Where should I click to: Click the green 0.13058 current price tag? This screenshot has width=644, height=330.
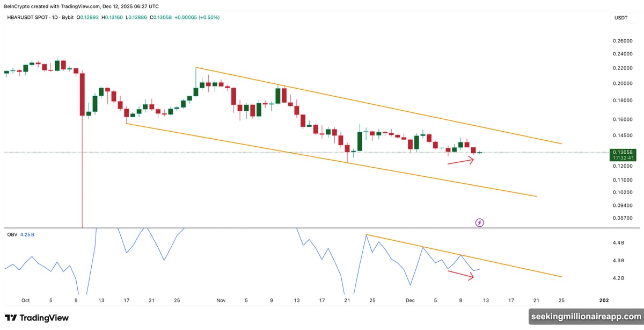click(x=621, y=153)
